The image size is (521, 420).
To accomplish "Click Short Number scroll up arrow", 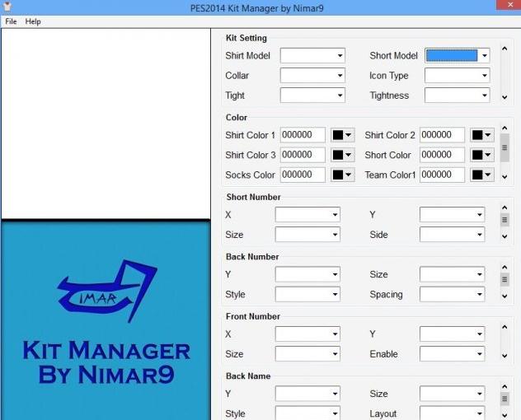I will tap(505, 208).
